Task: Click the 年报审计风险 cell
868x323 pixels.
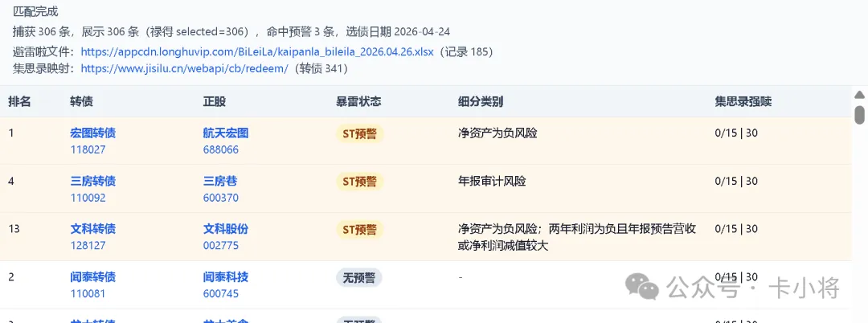Action: 492,182
